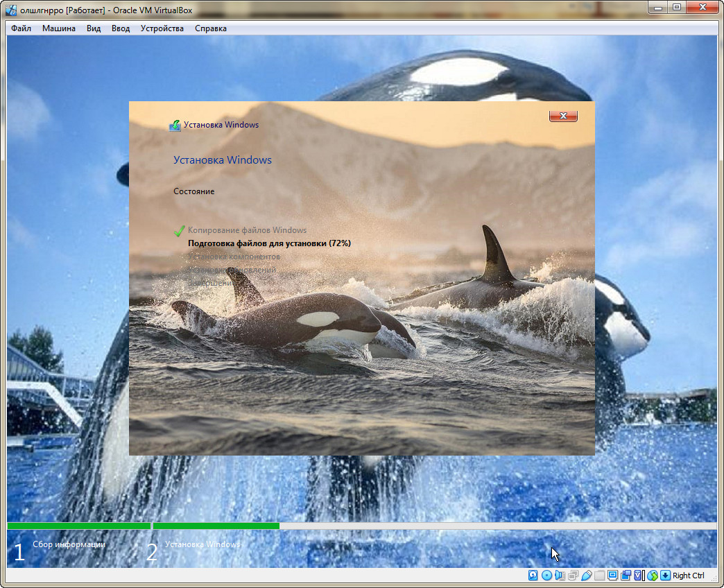Click the audio indicator in status bar
The image size is (724, 588).
560,576
